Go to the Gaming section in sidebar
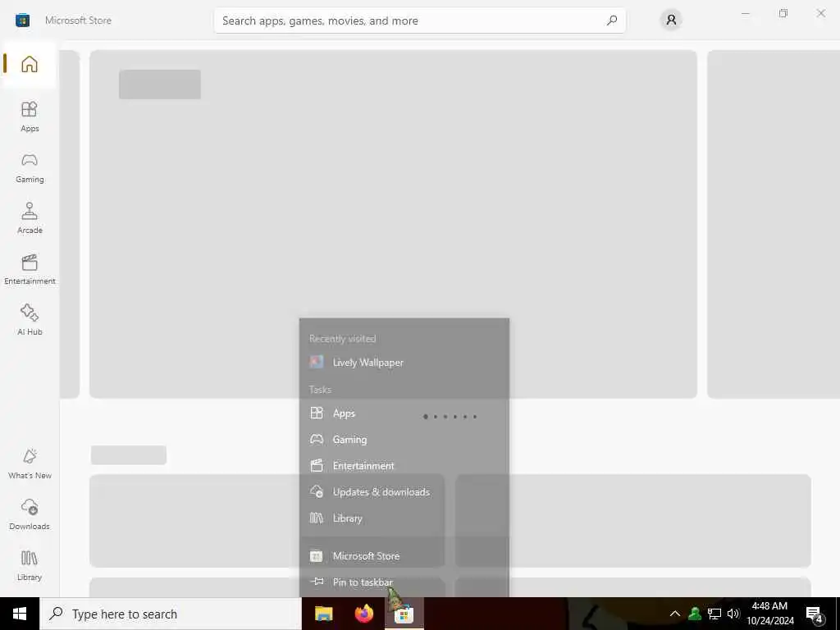The width and height of the screenshot is (840, 630). point(30,167)
